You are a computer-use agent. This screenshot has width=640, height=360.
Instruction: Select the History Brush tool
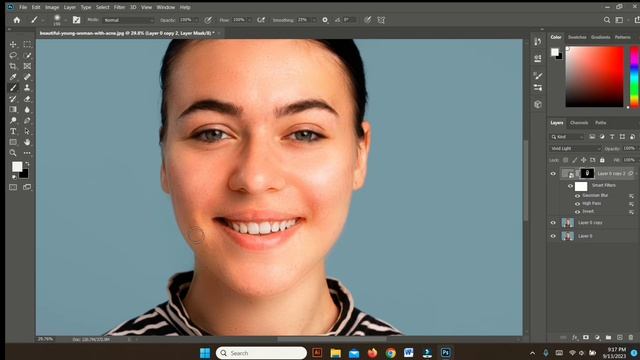pyautogui.click(x=13, y=99)
